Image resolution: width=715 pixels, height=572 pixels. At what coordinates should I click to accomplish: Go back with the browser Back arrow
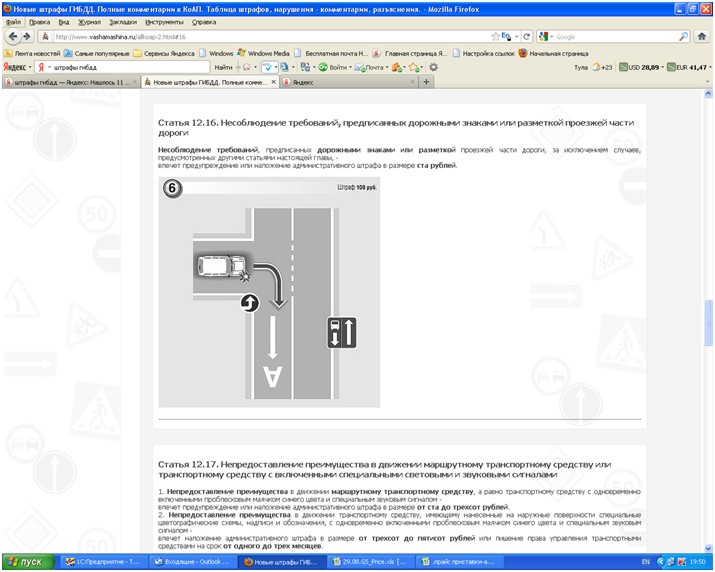[x=13, y=36]
